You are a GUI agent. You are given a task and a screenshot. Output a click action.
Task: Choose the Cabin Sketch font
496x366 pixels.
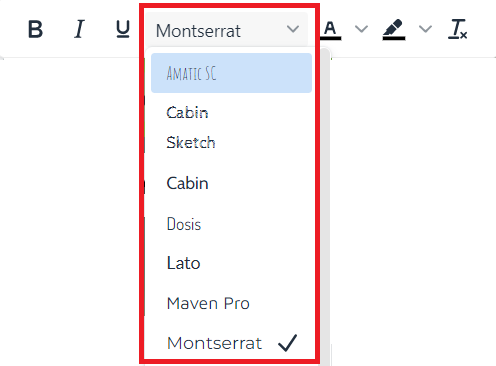[231, 128]
